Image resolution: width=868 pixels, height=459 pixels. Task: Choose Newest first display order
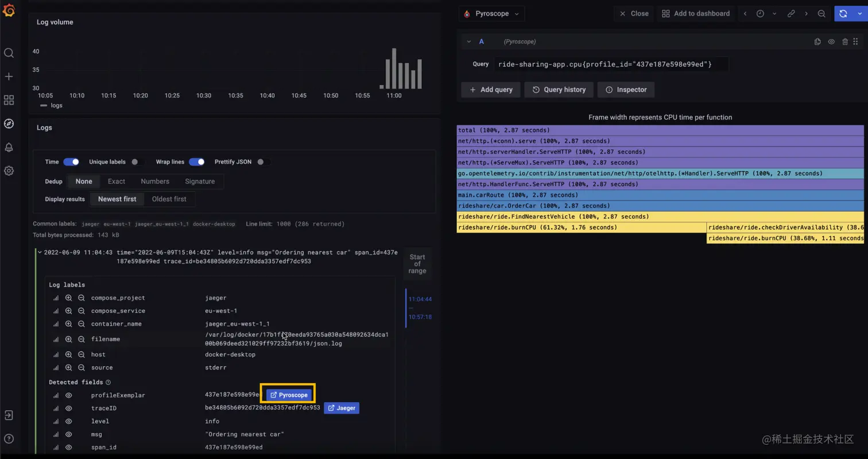pyautogui.click(x=117, y=199)
